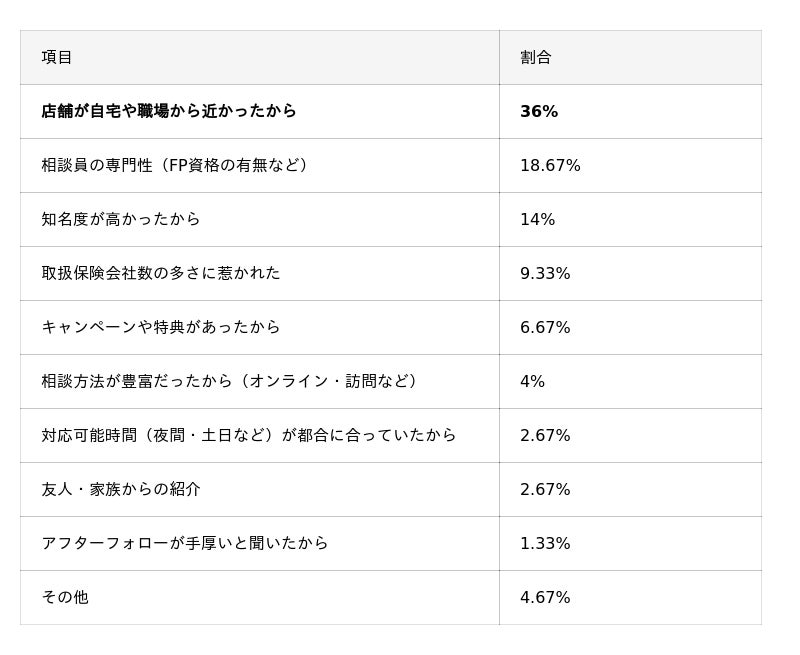Click the 9.33% percentage cell

(545, 273)
